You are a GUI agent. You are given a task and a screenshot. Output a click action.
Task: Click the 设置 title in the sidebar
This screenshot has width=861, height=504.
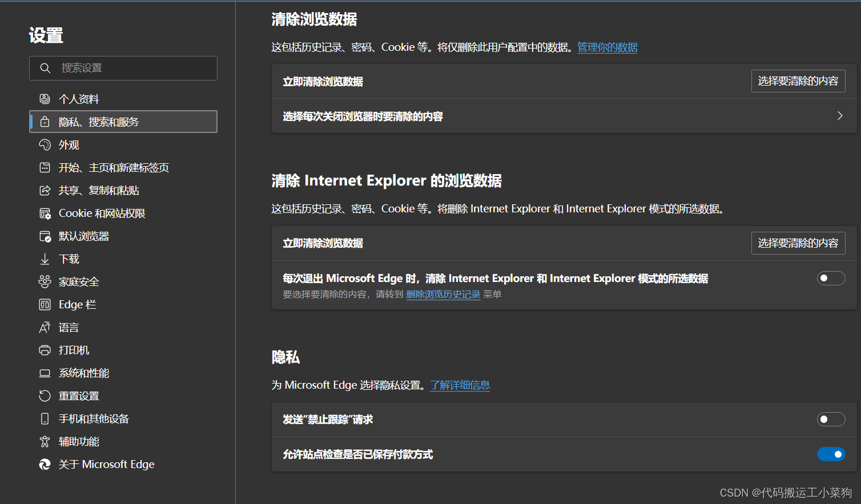click(46, 35)
